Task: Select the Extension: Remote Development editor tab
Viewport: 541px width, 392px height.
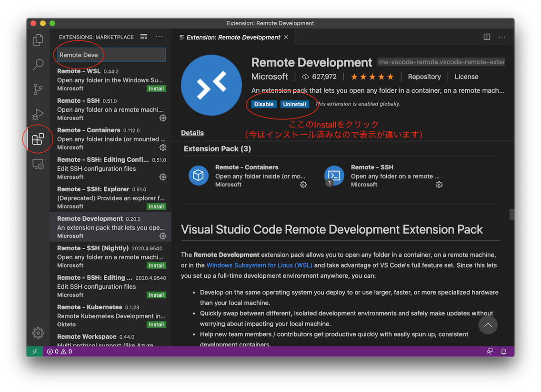Action: [233, 37]
